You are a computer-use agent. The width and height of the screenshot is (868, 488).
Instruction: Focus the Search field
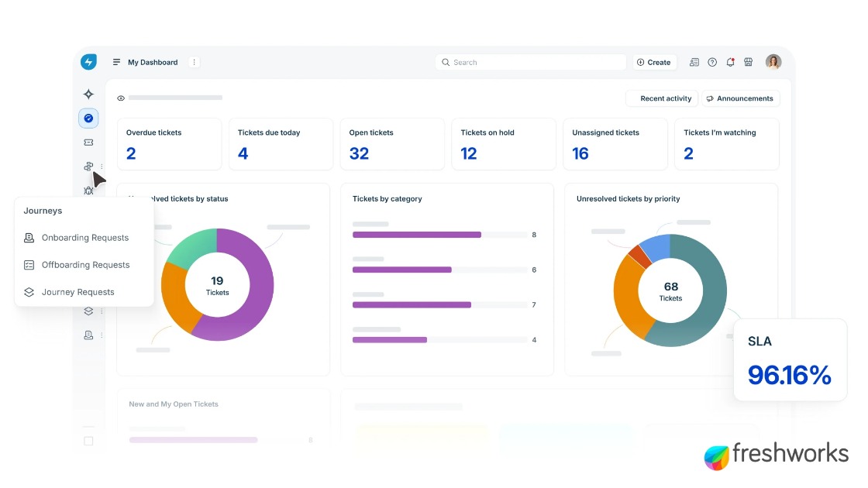[530, 62]
